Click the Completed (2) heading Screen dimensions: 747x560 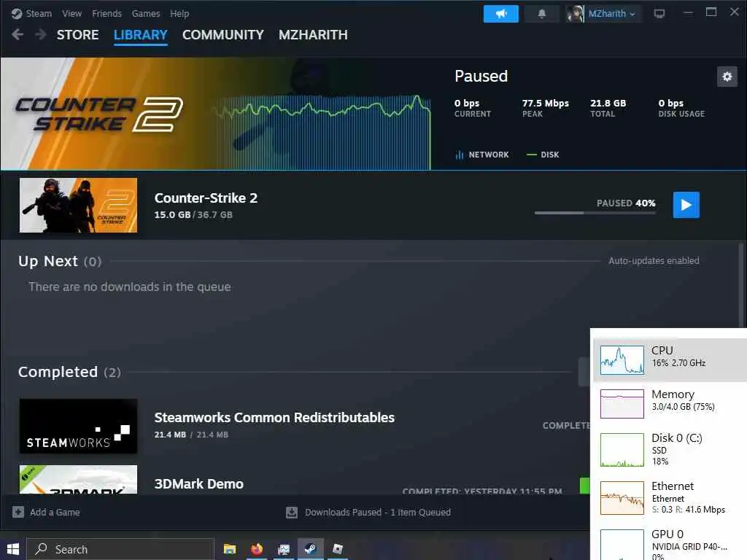[69, 372]
